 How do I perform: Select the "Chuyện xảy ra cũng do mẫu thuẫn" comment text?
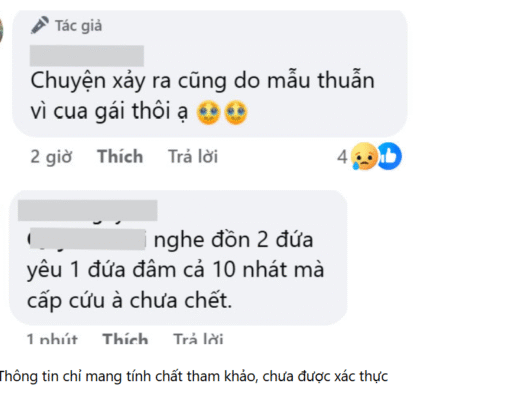(x=202, y=81)
